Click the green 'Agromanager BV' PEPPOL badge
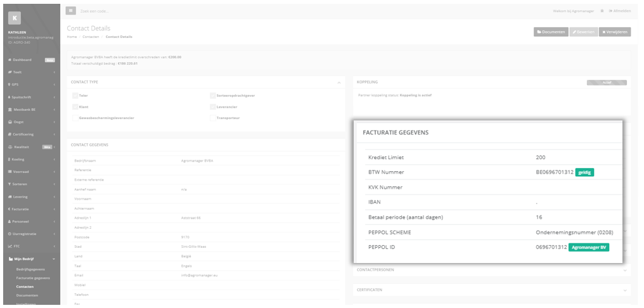The width and height of the screenshot is (644, 308). [589, 248]
